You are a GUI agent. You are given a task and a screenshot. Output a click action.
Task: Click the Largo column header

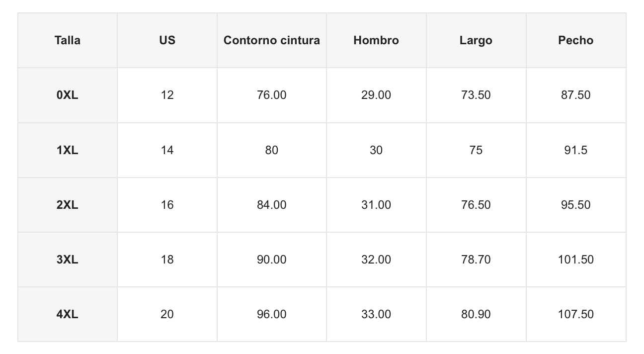476,40
